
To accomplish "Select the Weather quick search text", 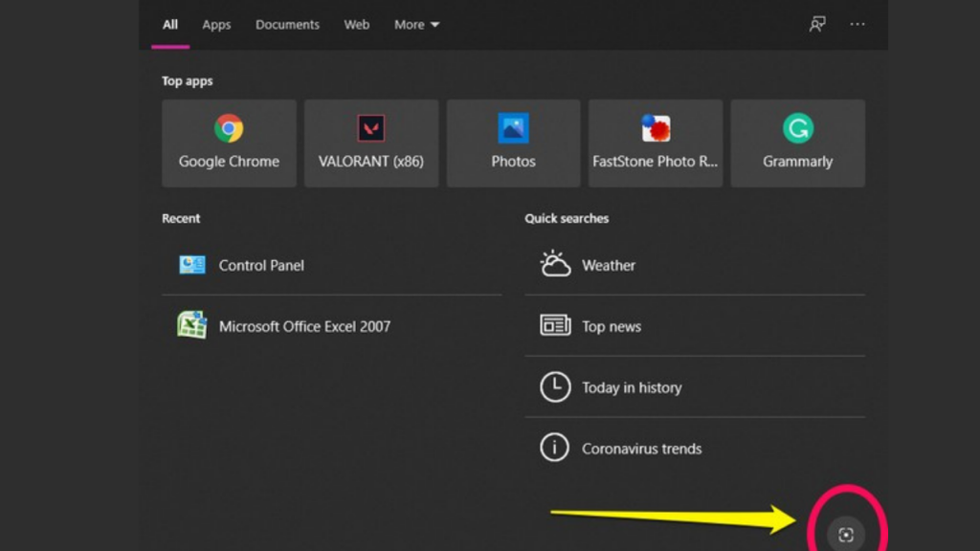I will (608, 265).
